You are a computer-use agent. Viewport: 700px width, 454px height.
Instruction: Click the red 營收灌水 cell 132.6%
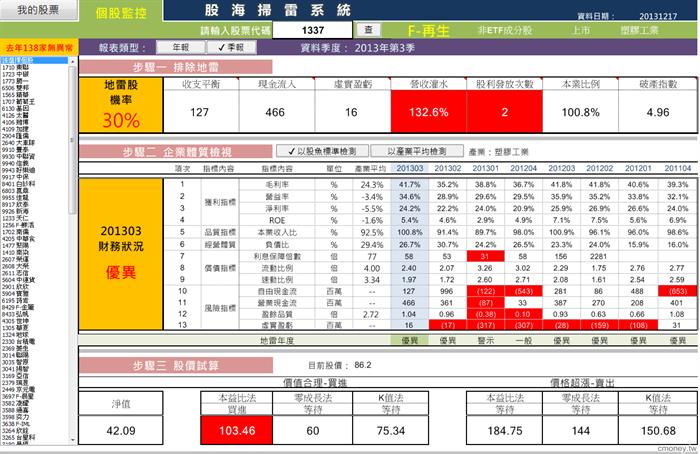pyautogui.click(x=429, y=112)
